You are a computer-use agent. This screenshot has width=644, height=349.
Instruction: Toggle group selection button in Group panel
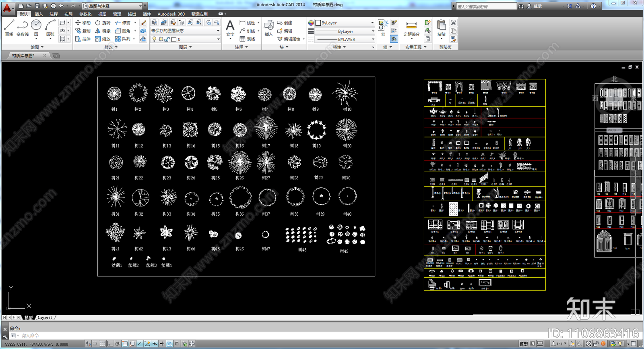pyautogui.click(x=394, y=39)
